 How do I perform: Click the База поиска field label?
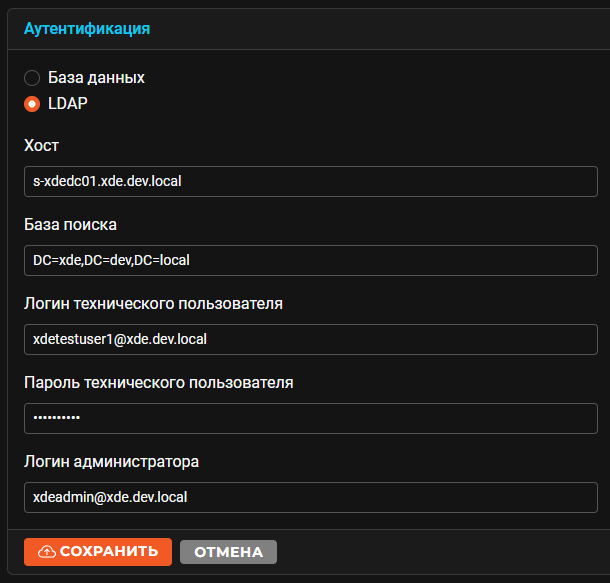[x=70, y=224]
